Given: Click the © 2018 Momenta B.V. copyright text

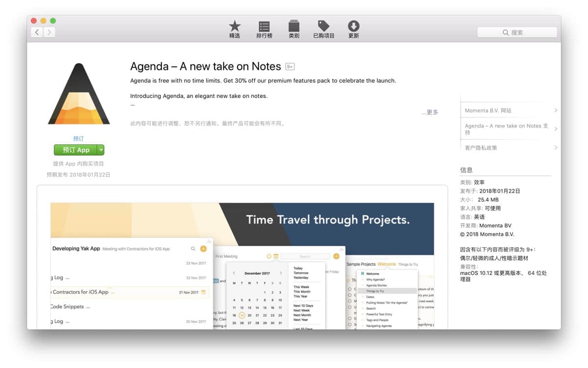Looking at the screenshot, I should [487, 234].
